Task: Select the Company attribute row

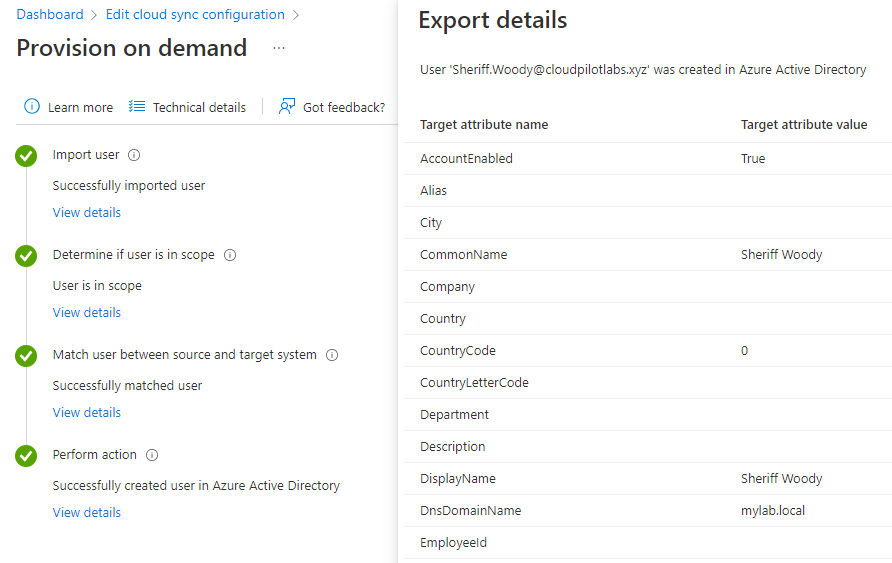Action: coord(648,287)
